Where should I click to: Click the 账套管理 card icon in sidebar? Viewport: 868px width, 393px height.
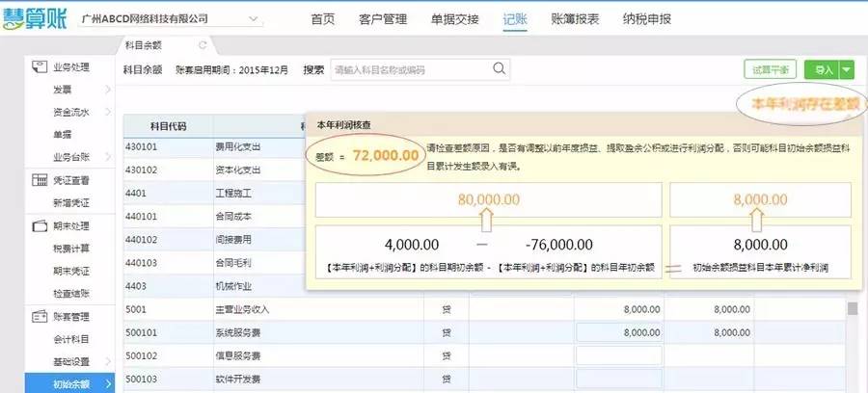tap(40, 317)
